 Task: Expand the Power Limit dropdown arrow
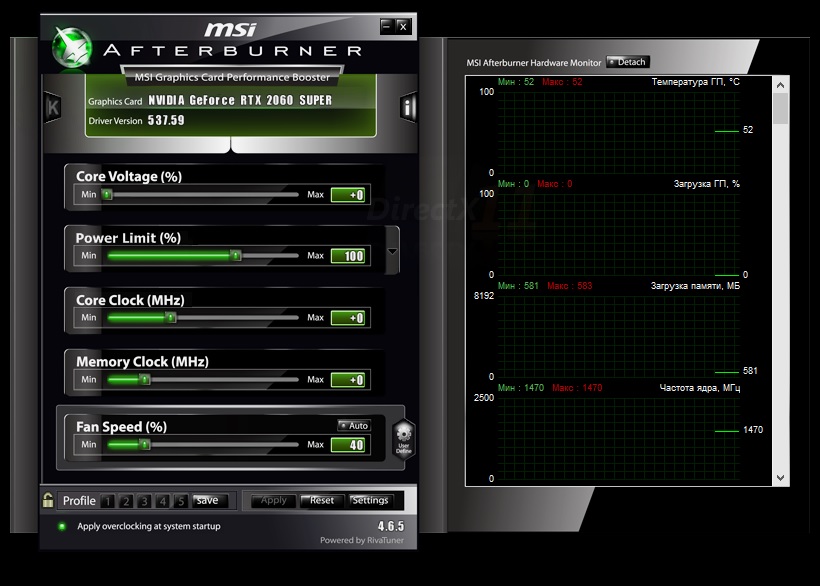[392, 251]
